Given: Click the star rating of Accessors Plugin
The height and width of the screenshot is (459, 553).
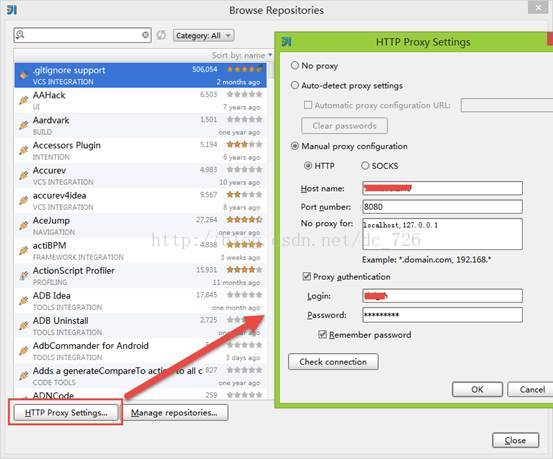Looking at the screenshot, I should click(x=244, y=144).
